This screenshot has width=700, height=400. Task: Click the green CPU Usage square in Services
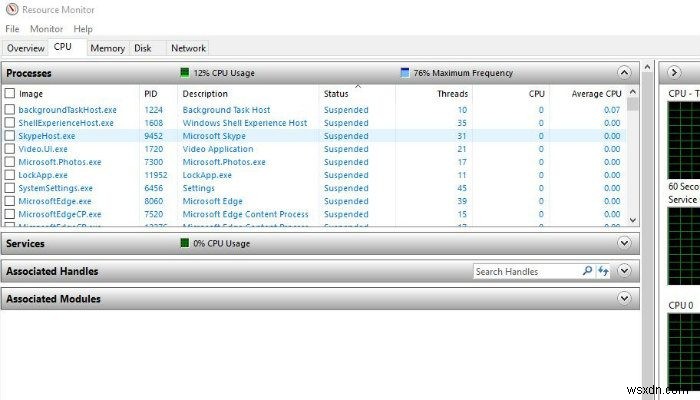(184, 243)
